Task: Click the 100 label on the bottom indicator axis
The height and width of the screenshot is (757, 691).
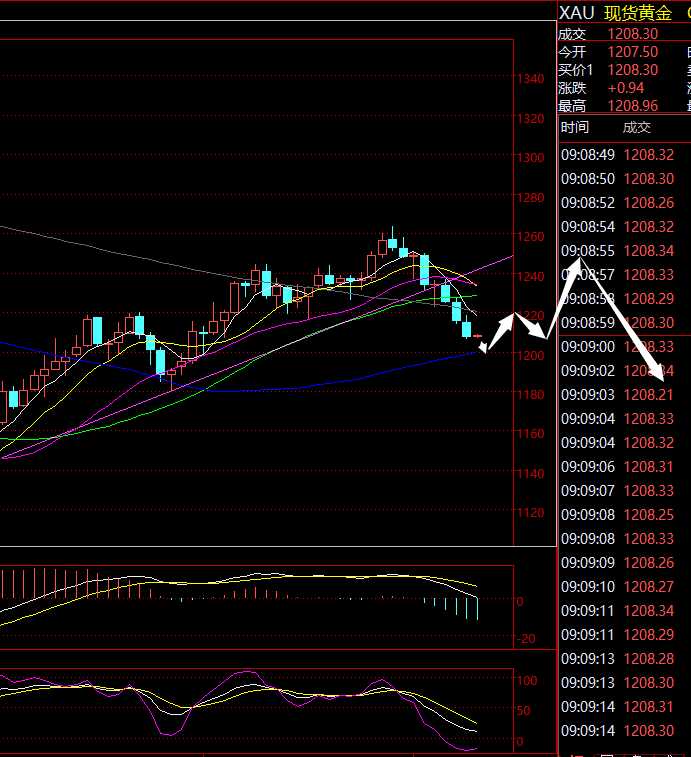Action: pyautogui.click(x=528, y=681)
